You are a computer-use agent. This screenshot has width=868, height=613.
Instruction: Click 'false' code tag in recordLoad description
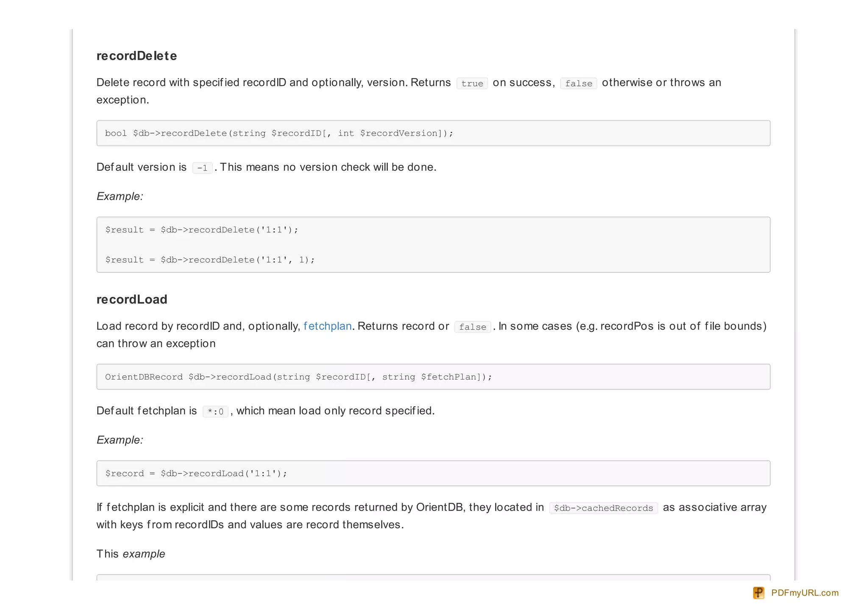point(473,327)
